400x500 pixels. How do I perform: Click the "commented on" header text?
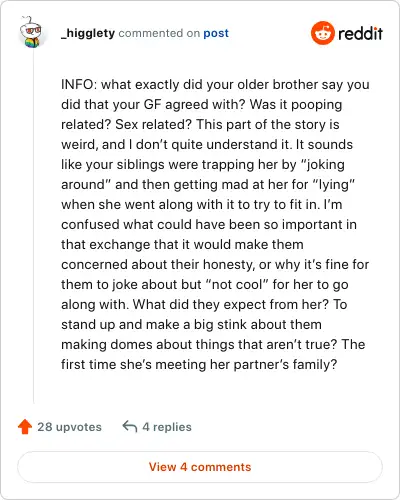click(159, 33)
